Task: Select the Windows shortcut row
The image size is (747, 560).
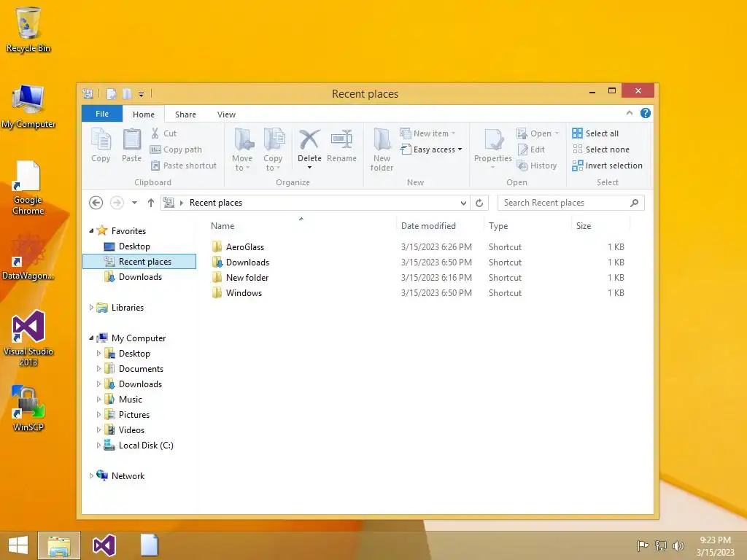Action: pyautogui.click(x=419, y=293)
